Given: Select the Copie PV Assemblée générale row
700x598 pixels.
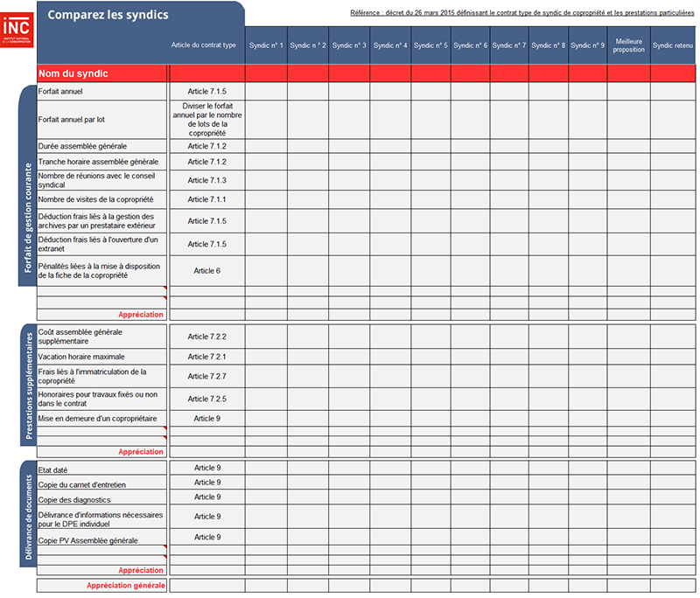Looking at the screenshot, I should click(x=87, y=540).
